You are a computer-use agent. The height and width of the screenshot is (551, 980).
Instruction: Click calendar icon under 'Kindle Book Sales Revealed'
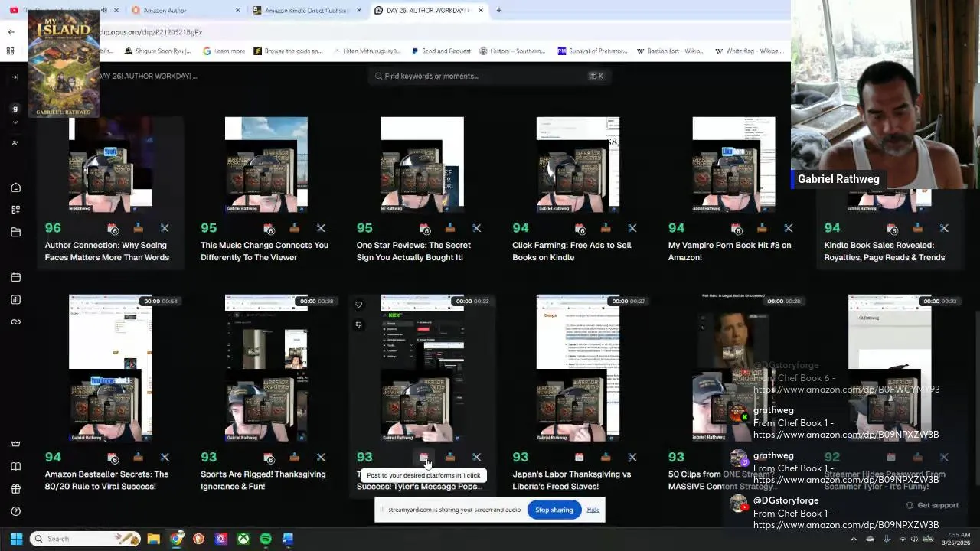pyautogui.click(x=892, y=228)
